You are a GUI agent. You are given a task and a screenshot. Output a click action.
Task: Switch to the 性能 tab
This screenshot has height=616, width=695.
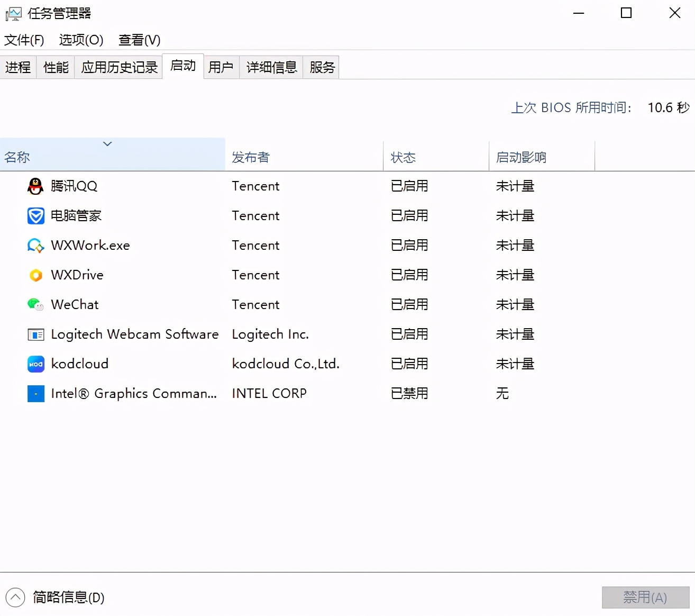56,67
